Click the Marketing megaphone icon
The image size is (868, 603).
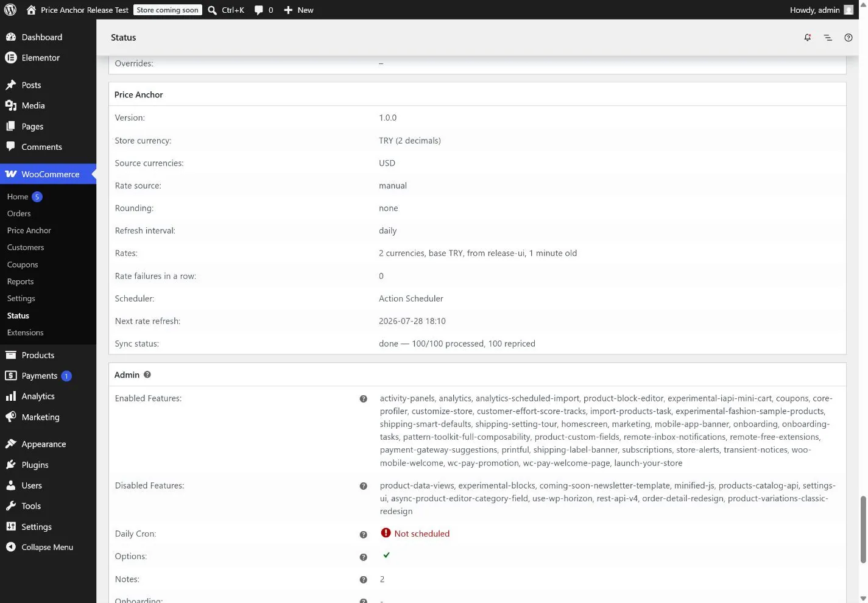10,417
